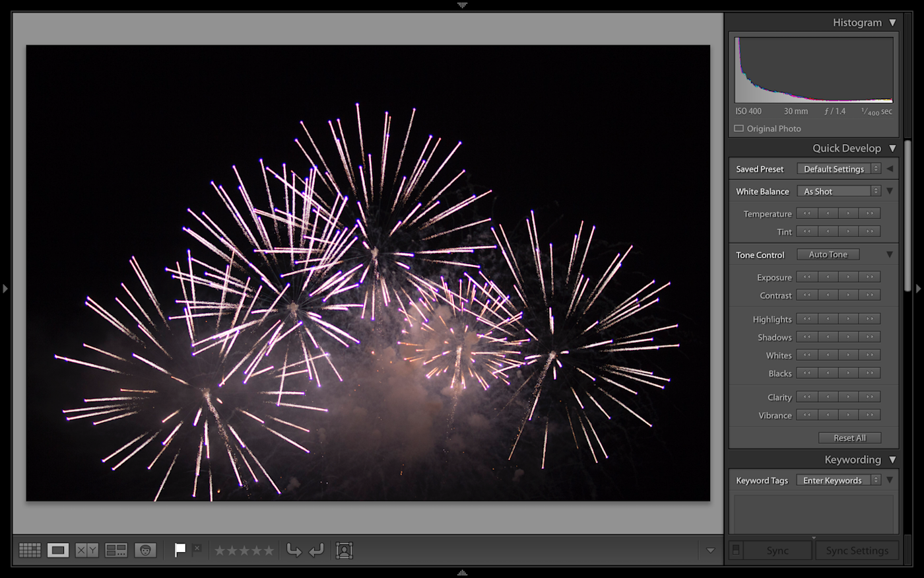Expand the Saved Preset section triangle
924x578 pixels.
(890, 169)
